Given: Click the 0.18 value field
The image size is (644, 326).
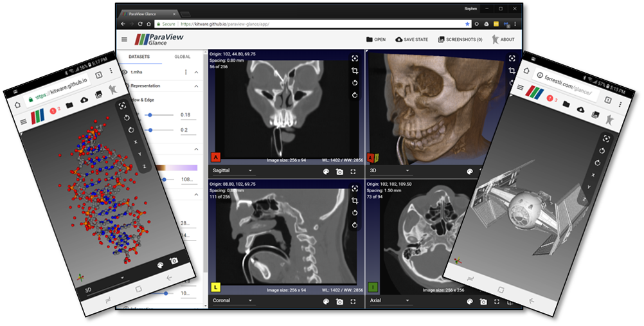Looking at the screenshot, I should 188,115.
